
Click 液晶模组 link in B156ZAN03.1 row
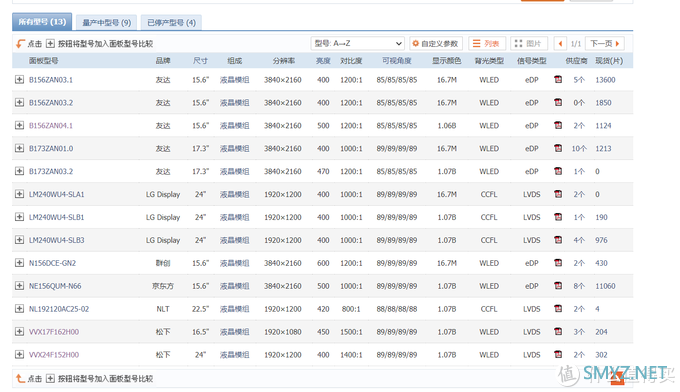click(x=235, y=80)
